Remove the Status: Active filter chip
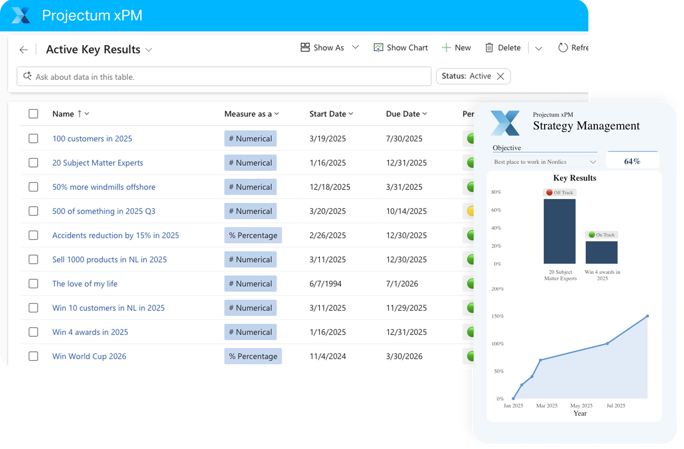The image size is (684, 449). pyautogui.click(x=501, y=76)
